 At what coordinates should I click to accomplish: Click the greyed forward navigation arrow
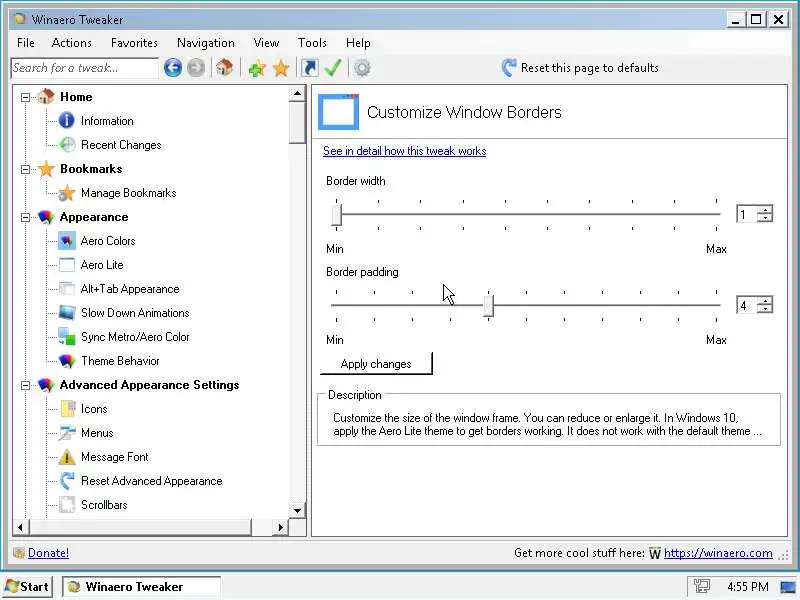pos(196,68)
